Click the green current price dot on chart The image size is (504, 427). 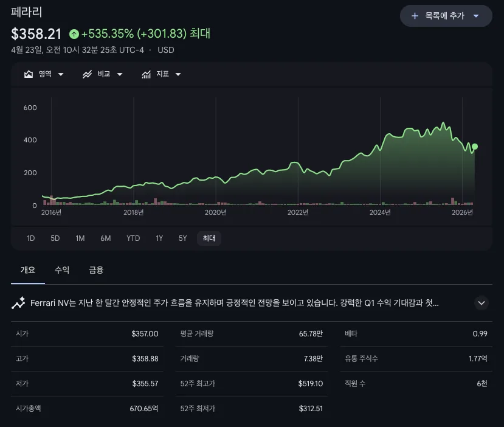point(474,147)
